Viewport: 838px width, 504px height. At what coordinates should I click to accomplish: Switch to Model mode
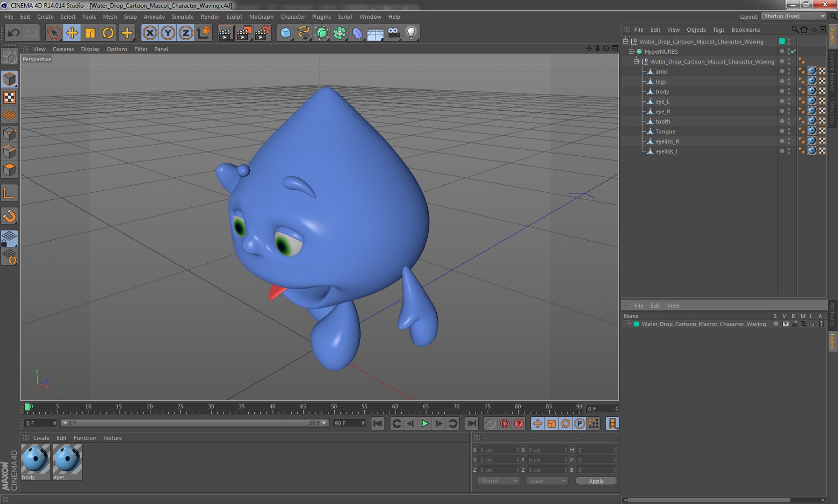point(9,79)
